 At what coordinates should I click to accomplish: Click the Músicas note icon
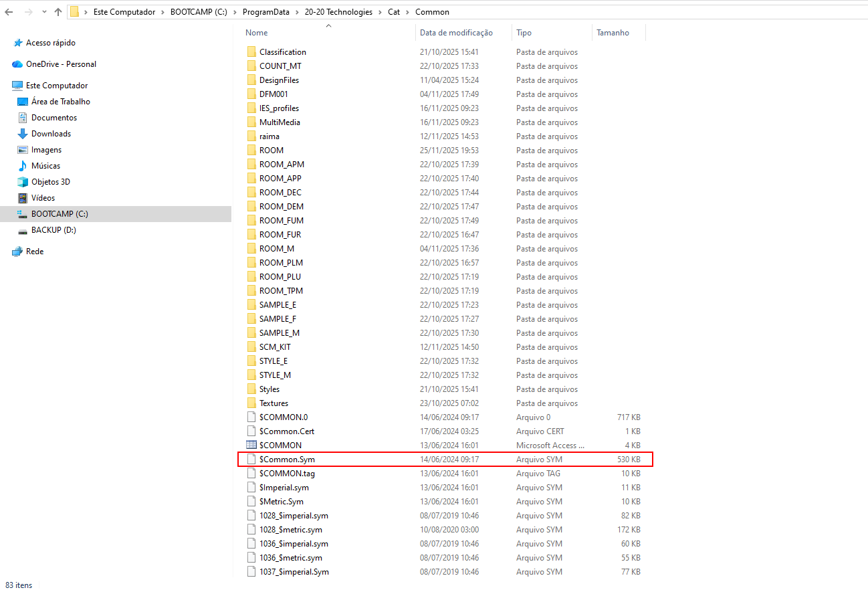click(x=23, y=166)
